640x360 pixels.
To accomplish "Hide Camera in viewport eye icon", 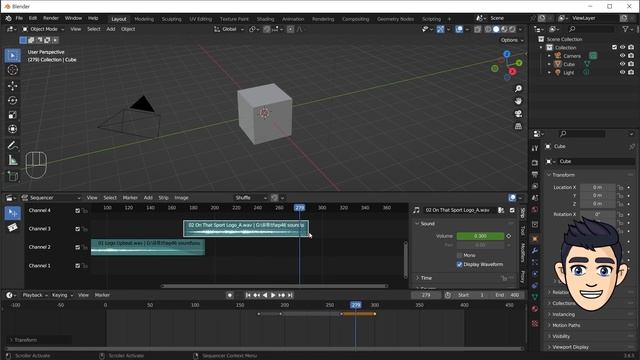I will pos(622,56).
